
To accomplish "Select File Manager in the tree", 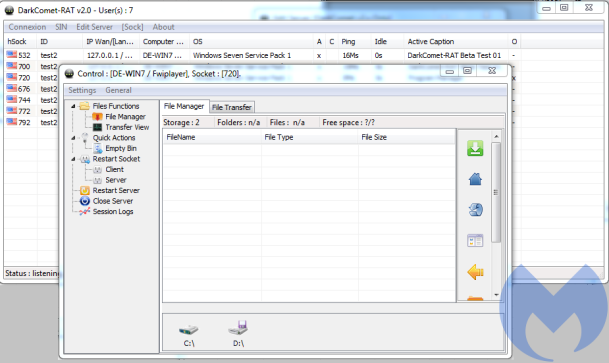I will [125, 116].
